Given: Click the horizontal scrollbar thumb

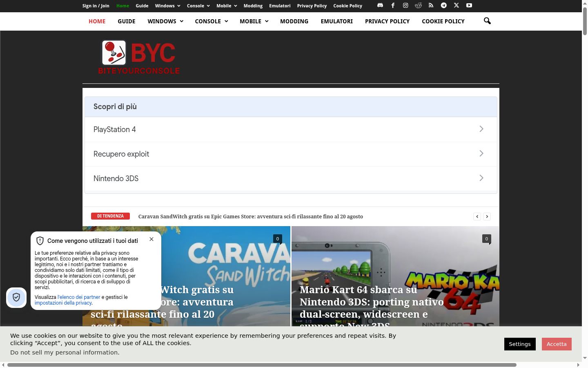Looking at the screenshot, I should click(x=262, y=365).
